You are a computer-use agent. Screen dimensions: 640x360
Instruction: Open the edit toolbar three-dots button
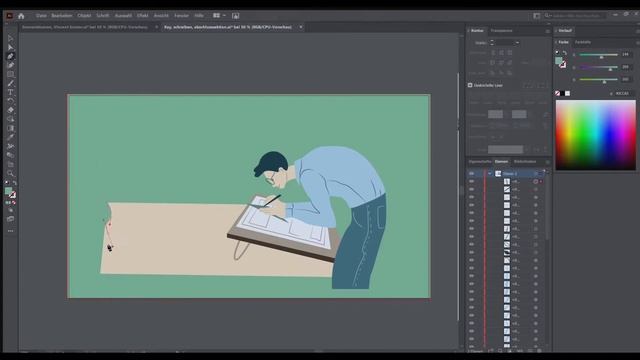(x=11, y=231)
